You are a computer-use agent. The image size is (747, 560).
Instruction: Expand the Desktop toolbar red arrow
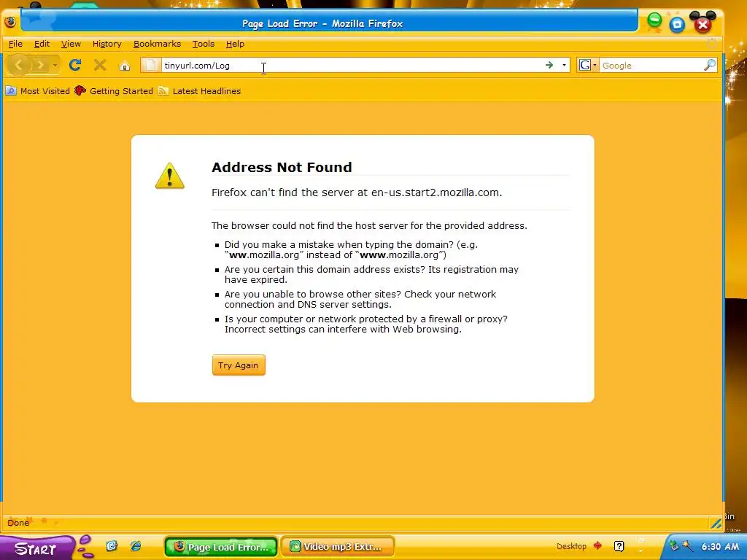[597, 545]
